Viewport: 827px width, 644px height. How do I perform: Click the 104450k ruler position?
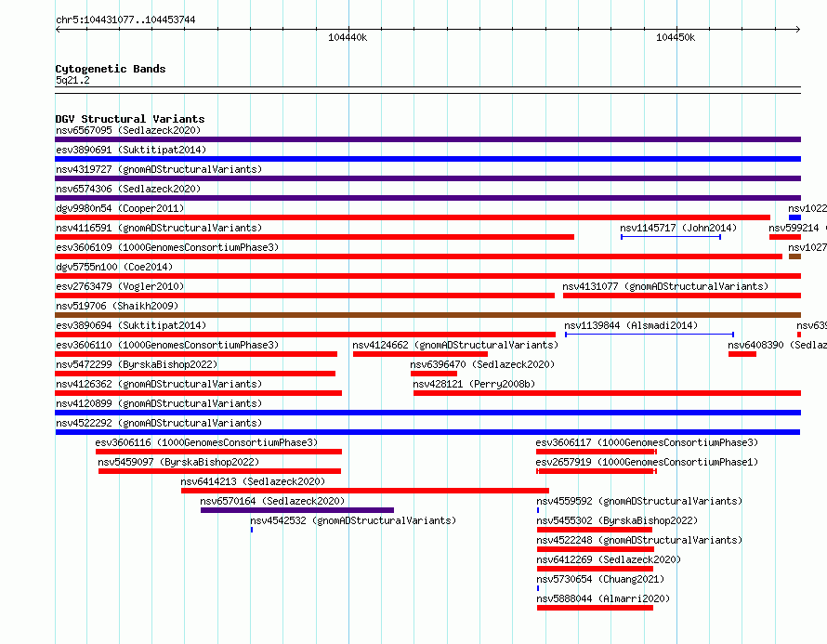pos(676,37)
